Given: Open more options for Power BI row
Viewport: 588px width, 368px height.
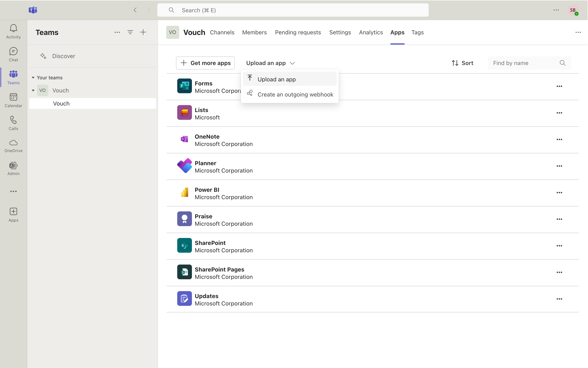Looking at the screenshot, I should tap(559, 192).
